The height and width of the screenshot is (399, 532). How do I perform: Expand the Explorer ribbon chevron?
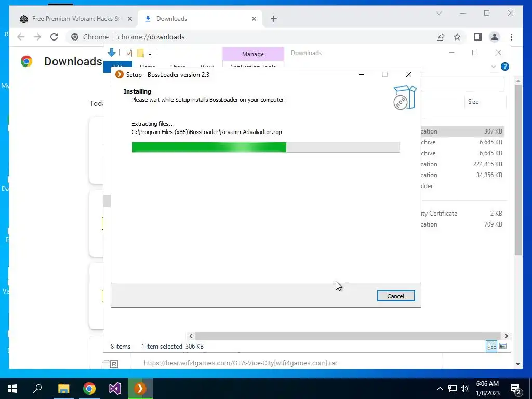tap(494, 67)
